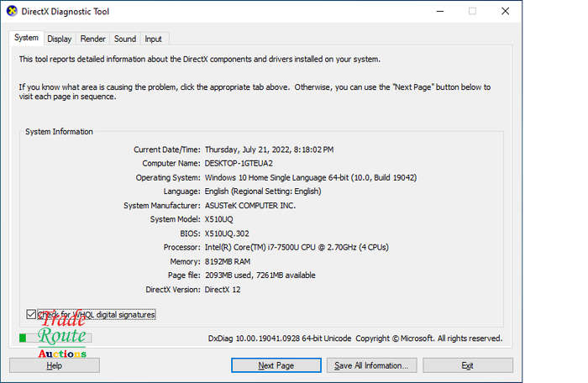
Task: Select the computer name DESKTOP-1GTEUA2
Action: (239, 164)
